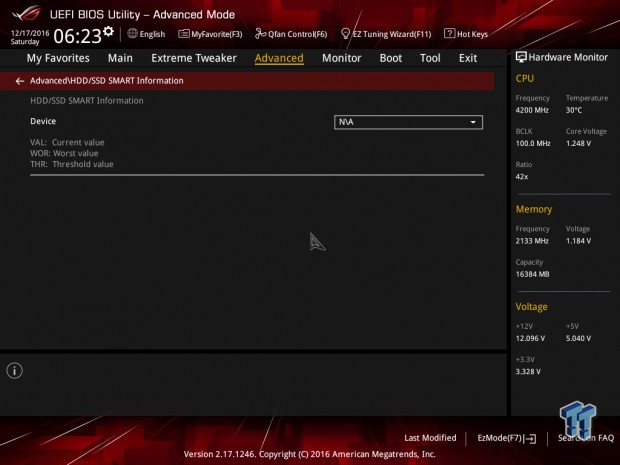Image resolution: width=620 pixels, height=465 pixels.
Task: Click the EzMode exit arrow icon
Action: 530,439
